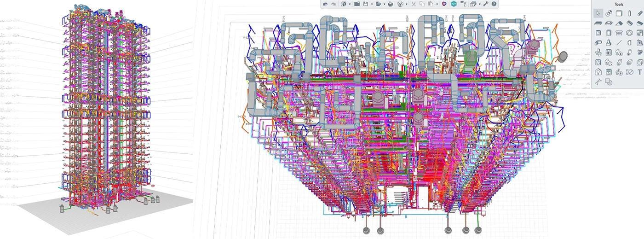
Task: Expand the dropdown arrow beside cloud sync
Action: pyautogui.click(x=407, y=4)
